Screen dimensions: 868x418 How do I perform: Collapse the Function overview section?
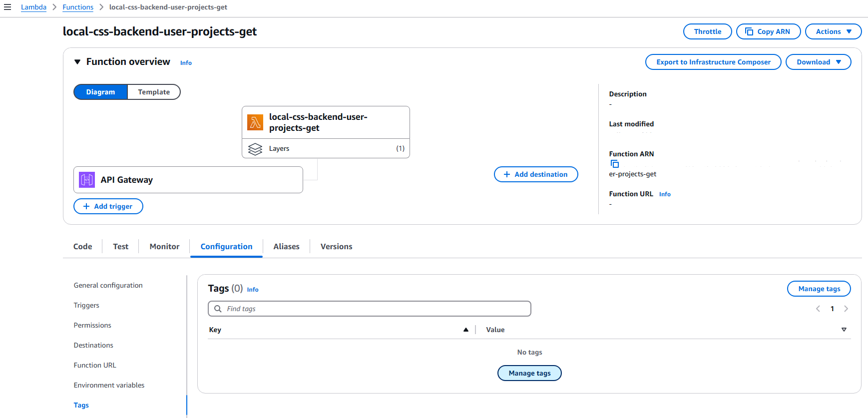coord(77,62)
